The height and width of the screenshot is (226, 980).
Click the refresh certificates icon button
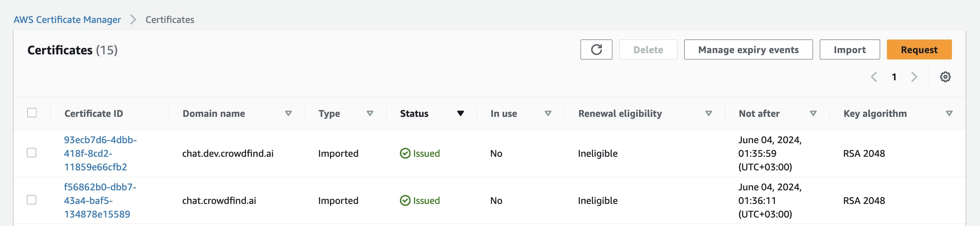coord(596,50)
